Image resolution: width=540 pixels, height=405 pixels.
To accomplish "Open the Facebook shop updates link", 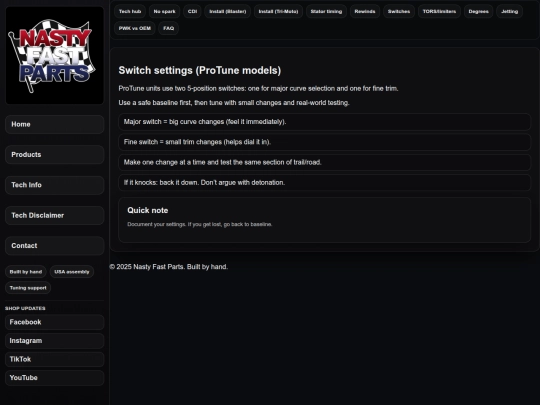I will pyautogui.click(x=54, y=322).
